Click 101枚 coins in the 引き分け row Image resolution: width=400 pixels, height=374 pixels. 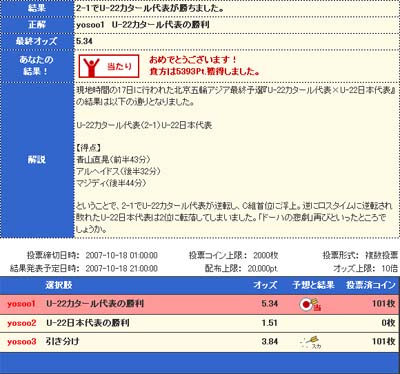point(384,342)
